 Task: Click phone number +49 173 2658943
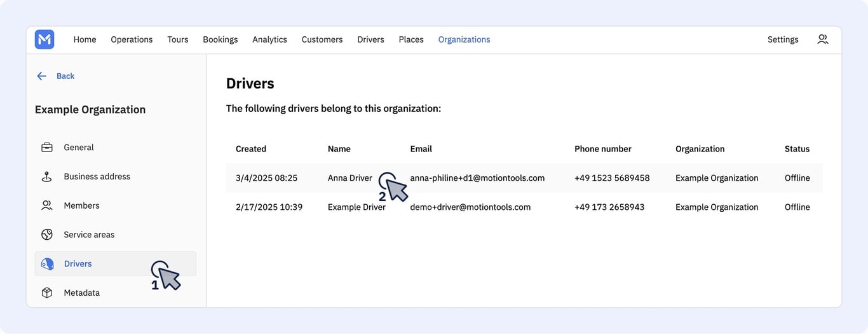[609, 207]
